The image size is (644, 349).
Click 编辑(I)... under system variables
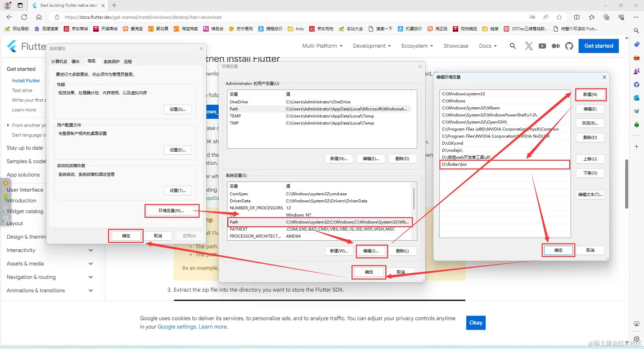click(371, 251)
